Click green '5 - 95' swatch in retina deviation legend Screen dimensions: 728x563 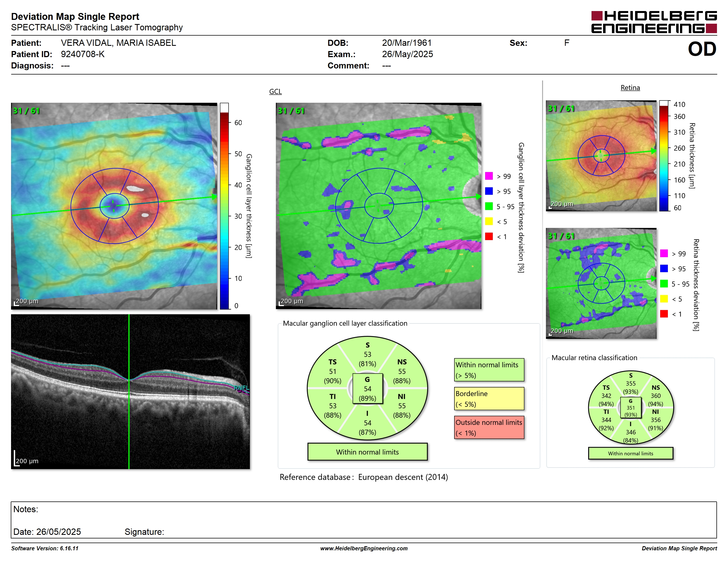pyautogui.click(x=664, y=284)
